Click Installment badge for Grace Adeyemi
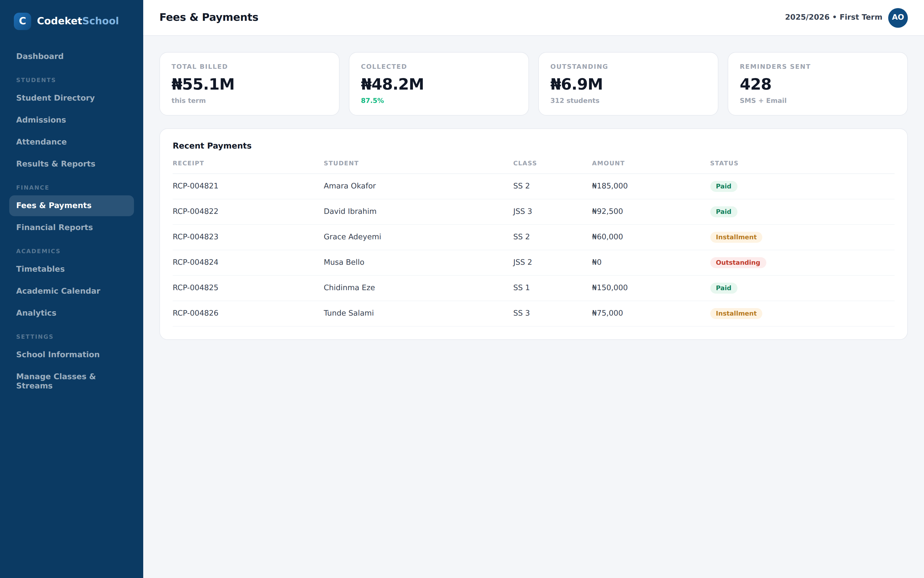 click(x=736, y=237)
